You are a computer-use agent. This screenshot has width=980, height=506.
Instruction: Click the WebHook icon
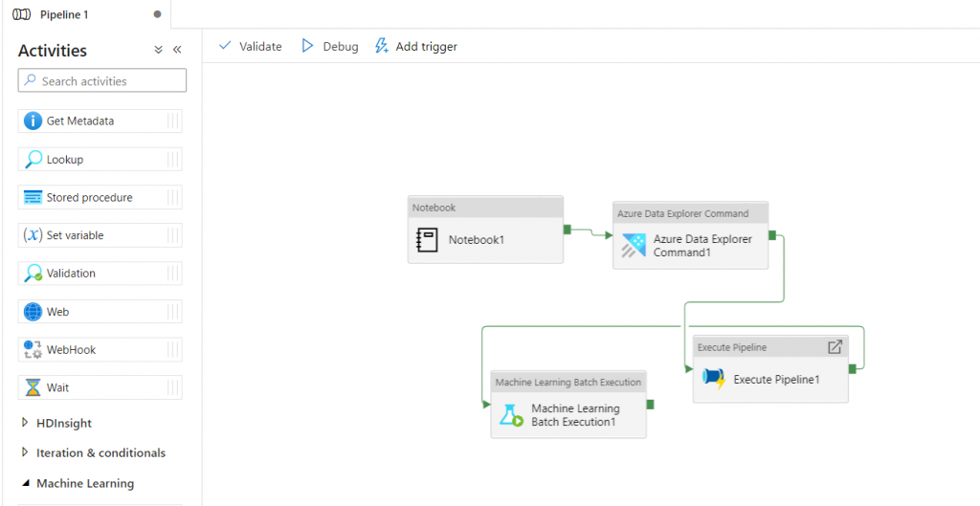pyautogui.click(x=33, y=349)
